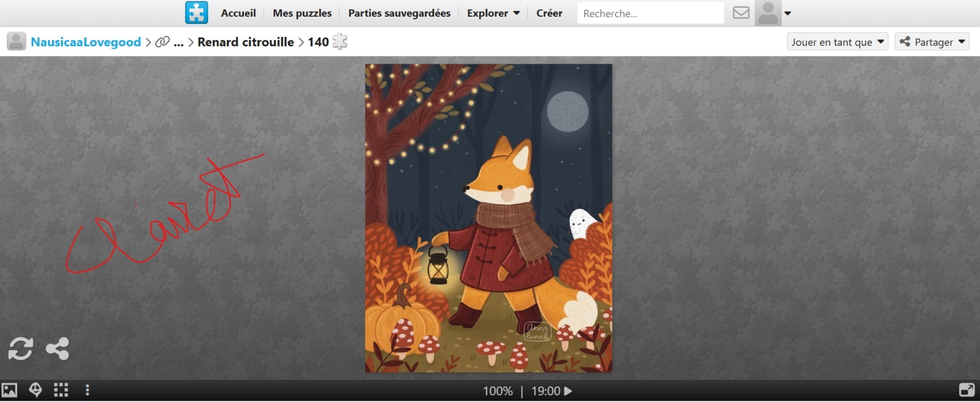
Task: Expand the Explorer menu
Action: 494,13
